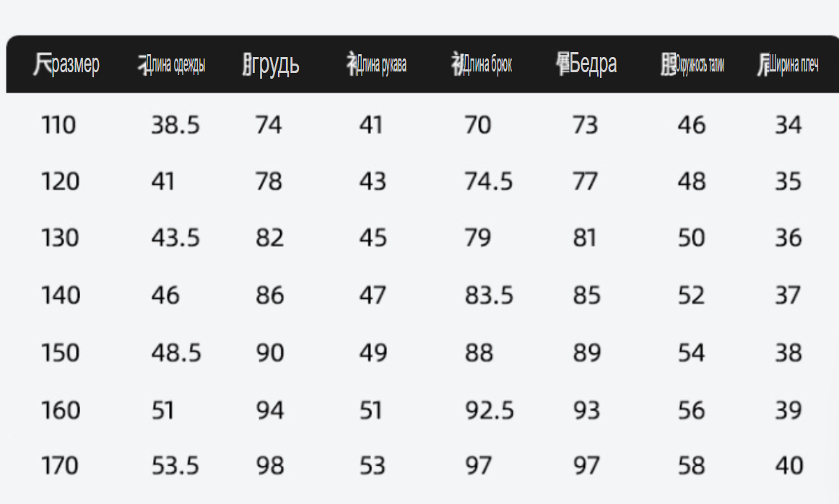Click size 110 in first row
The height and width of the screenshot is (504, 839).
(x=59, y=125)
